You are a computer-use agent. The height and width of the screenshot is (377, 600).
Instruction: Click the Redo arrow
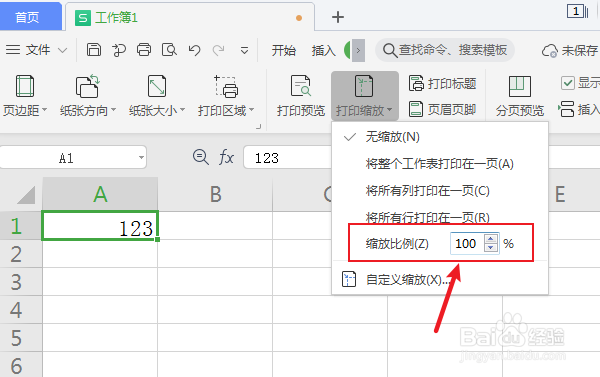click(219, 50)
